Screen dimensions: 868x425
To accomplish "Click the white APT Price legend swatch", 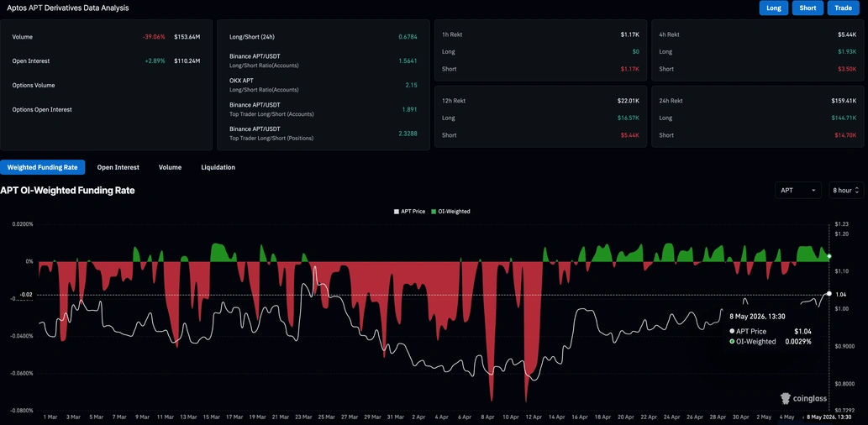I will [x=396, y=212].
